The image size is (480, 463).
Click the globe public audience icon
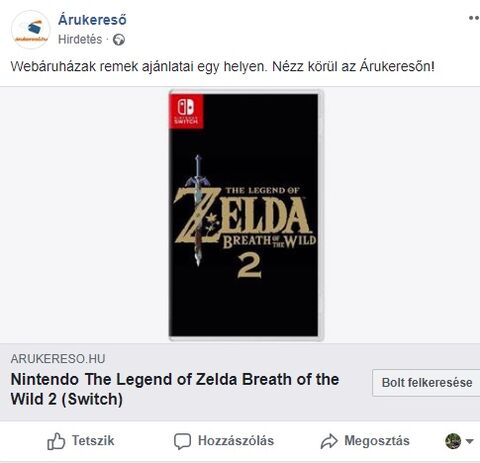(119, 40)
